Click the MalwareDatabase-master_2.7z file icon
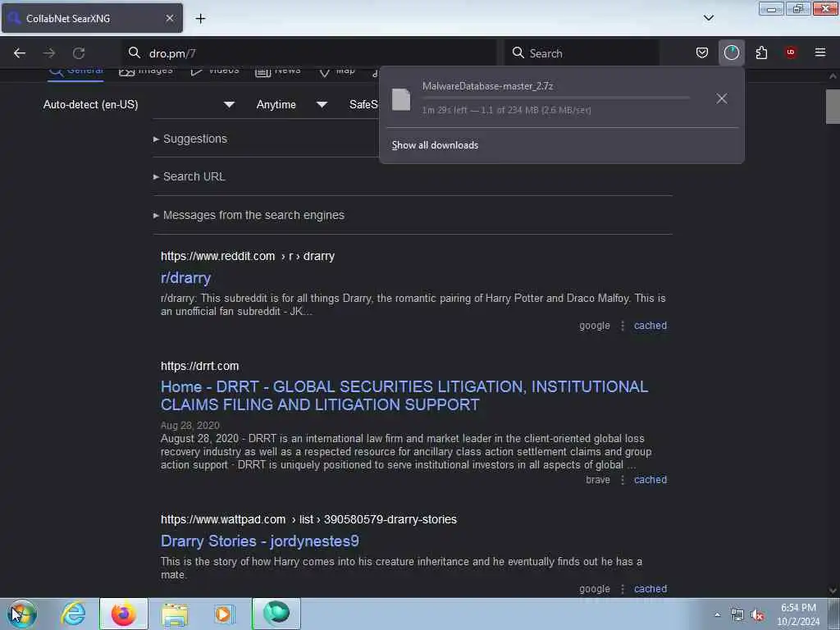This screenshot has height=630, width=840. pos(400,99)
